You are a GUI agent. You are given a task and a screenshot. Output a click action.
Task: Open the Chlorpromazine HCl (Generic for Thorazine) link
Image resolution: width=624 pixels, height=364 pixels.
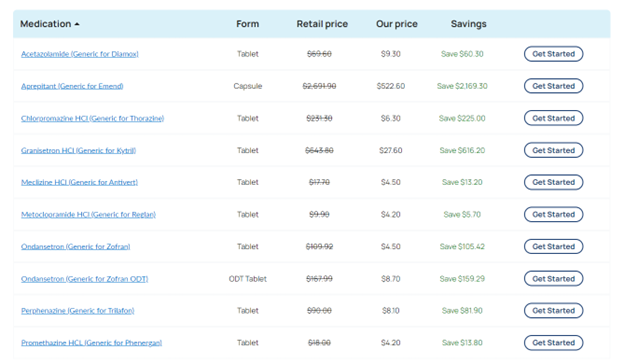pos(92,119)
